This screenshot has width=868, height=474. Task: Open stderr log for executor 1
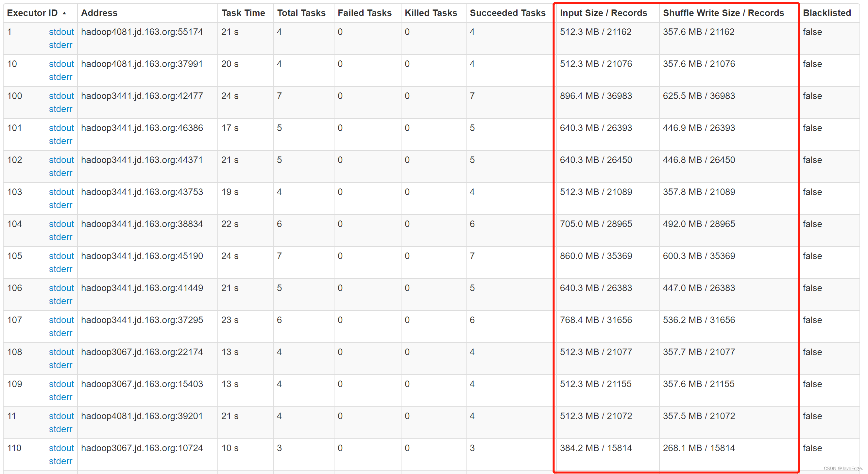[60, 45]
